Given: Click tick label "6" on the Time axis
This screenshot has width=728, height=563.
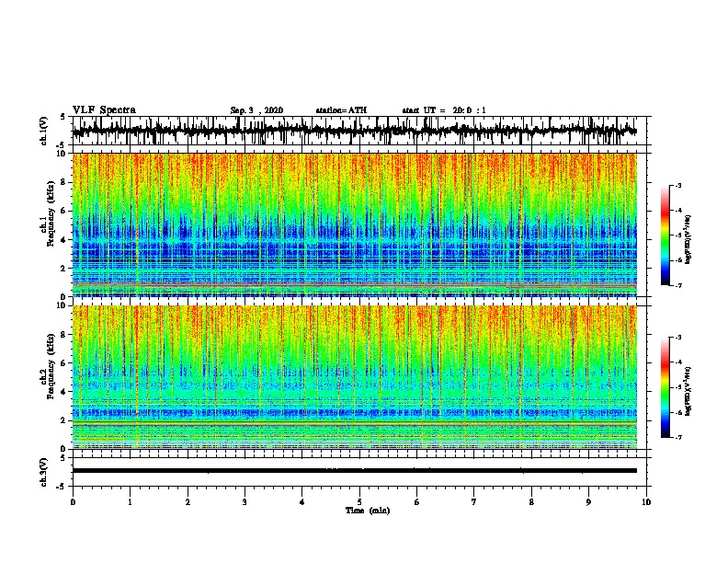Looking at the screenshot, I should [x=416, y=502].
